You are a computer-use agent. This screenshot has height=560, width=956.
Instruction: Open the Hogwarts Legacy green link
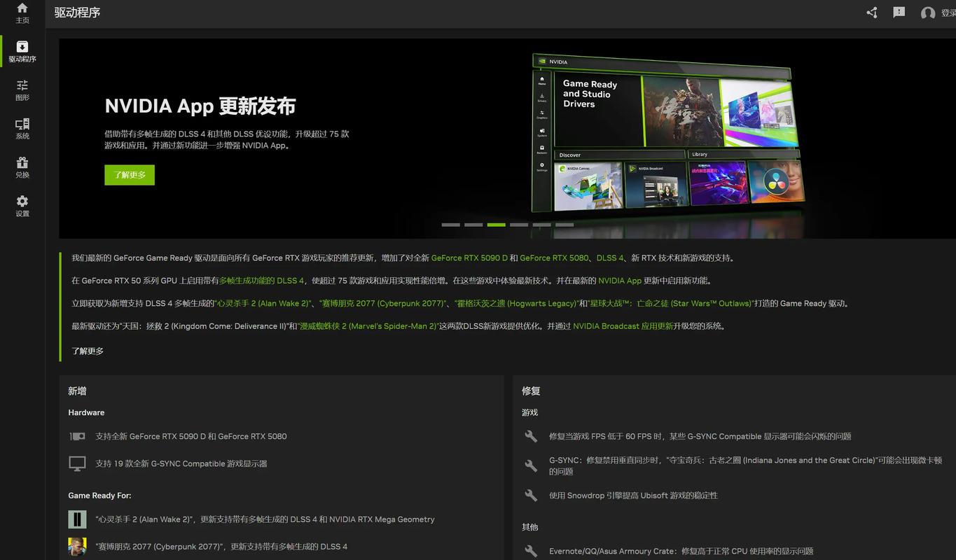(x=516, y=303)
